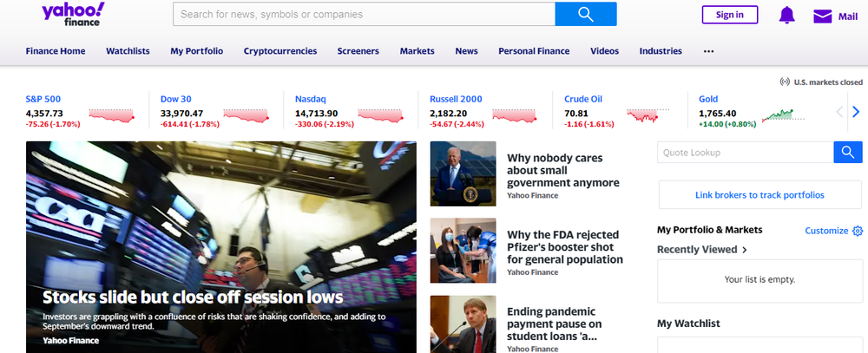Focus the main news and symbols search field
868x353 pixels.
point(364,14)
